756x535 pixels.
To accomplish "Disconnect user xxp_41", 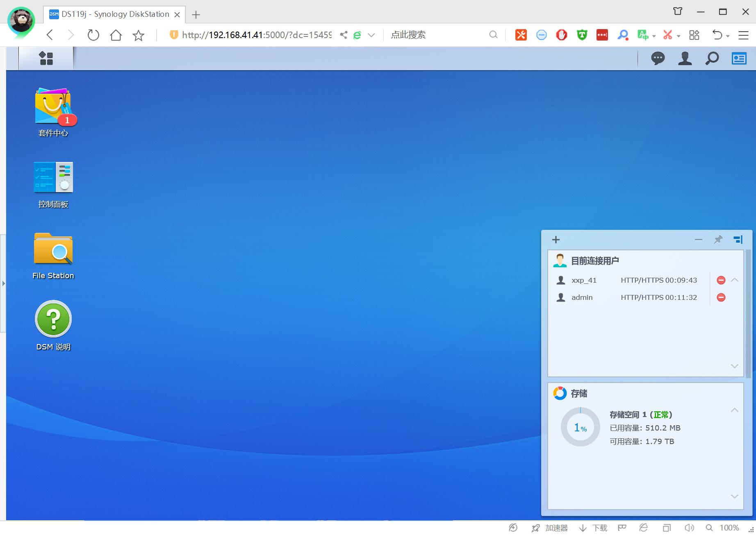I will point(721,280).
